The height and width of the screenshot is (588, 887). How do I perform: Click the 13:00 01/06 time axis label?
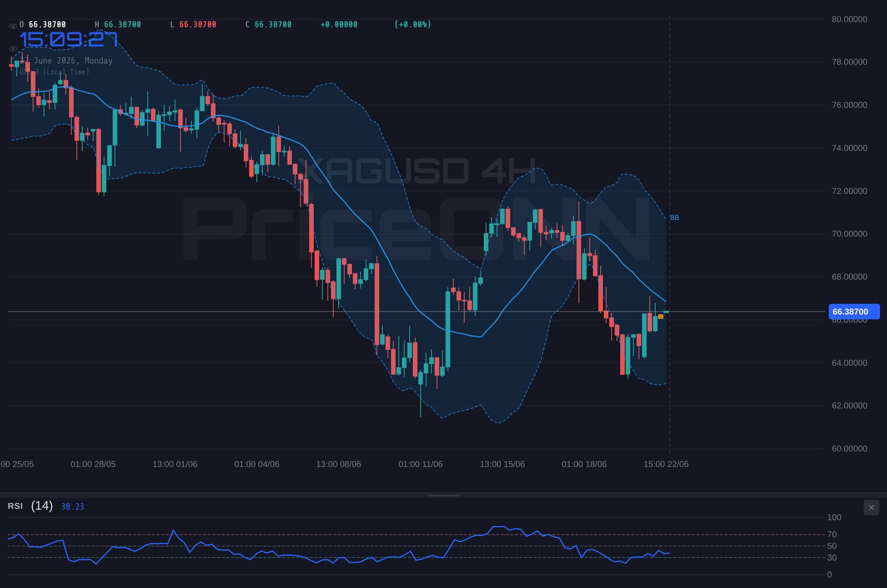175,464
